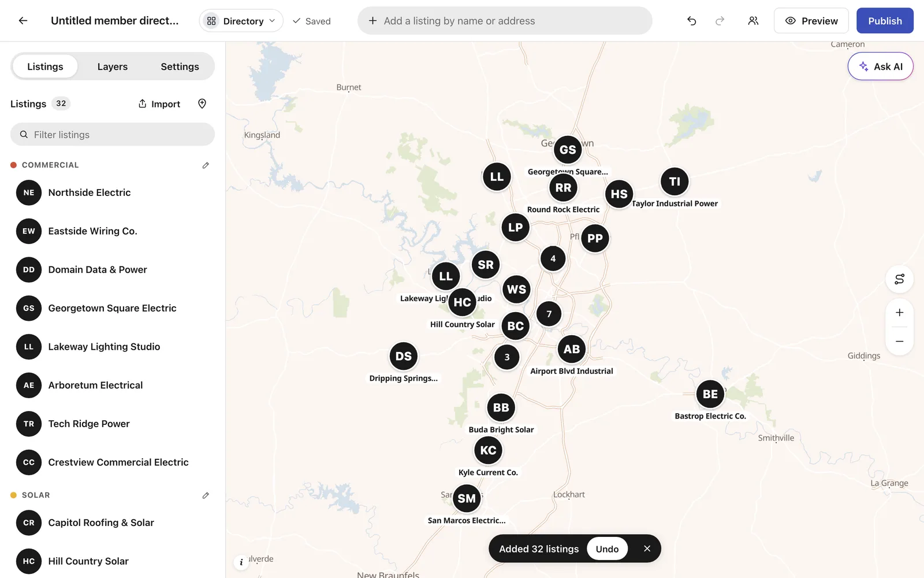Zoom in the map with plus
The height and width of the screenshot is (578, 924).
click(x=899, y=313)
